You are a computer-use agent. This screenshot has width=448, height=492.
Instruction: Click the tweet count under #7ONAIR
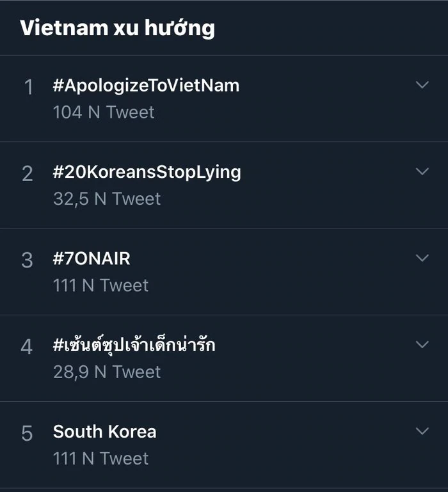(100, 285)
